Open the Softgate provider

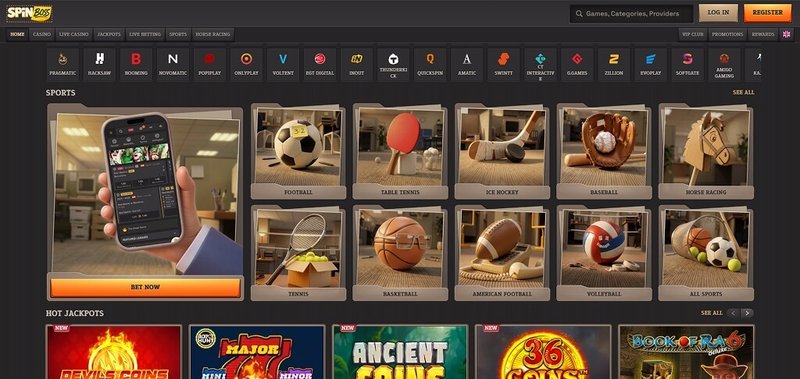click(x=687, y=64)
